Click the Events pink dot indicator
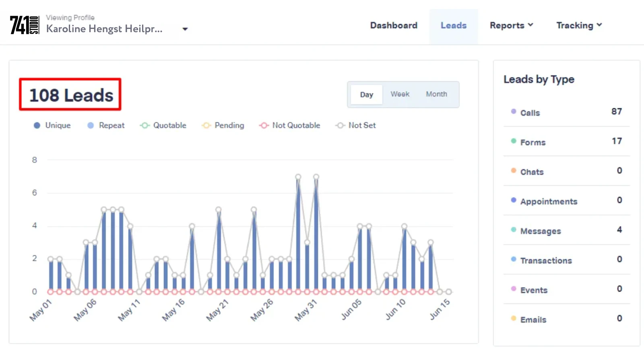The image size is (644, 362). pos(513,288)
